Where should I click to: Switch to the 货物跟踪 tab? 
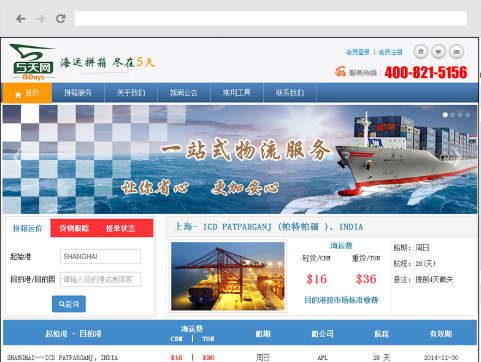click(x=74, y=228)
